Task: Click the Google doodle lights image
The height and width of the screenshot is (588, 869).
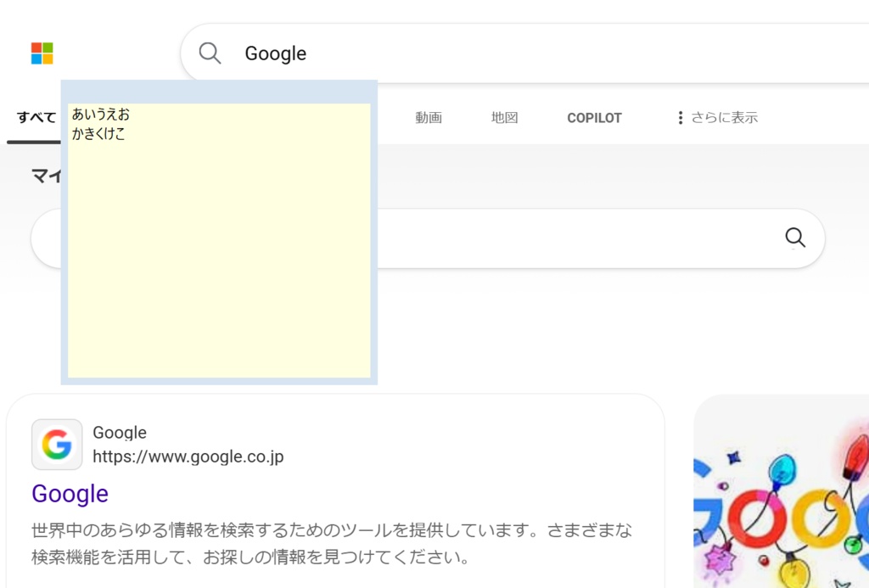Action: tap(782, 491)
